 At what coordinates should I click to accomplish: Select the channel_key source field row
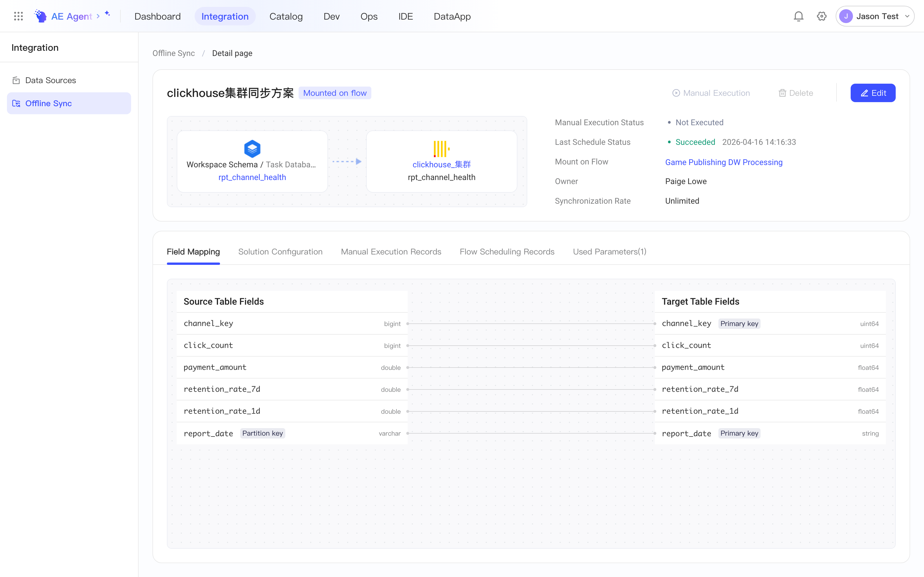pyautogui.click(x=292, y=324)
